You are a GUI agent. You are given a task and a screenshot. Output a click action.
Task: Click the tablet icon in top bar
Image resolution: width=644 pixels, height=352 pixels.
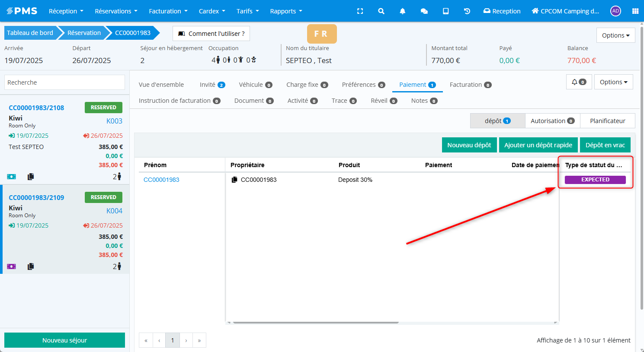coord(445,11)
